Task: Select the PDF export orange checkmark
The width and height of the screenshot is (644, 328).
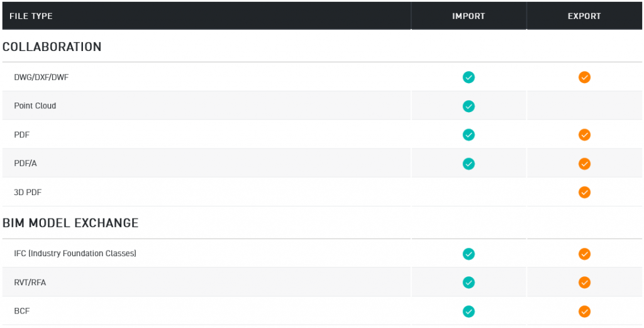Action: point(584,135)
